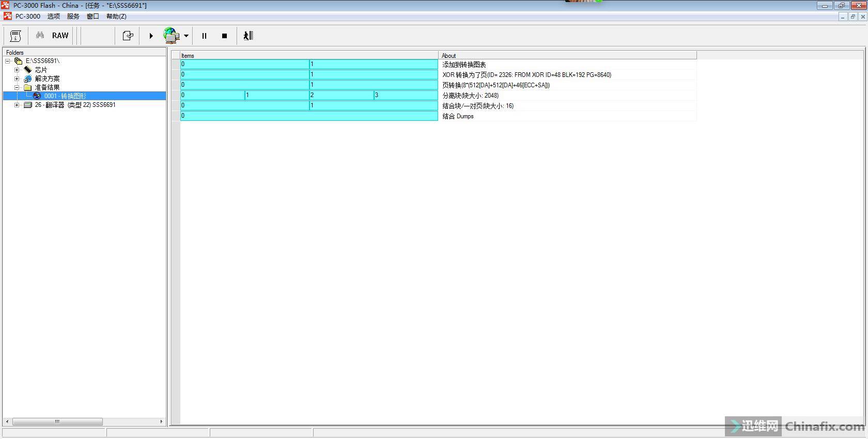The width and height of the screenshot is (868, 439).
Task: Select the 准备结果 tree item
Action: tap(47, 87)
